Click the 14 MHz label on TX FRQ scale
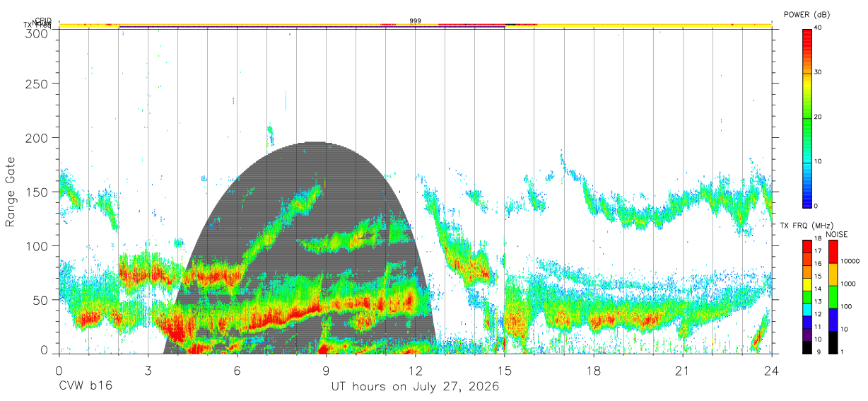This screenshot has width=868, height=401. [x=818, y=289]
